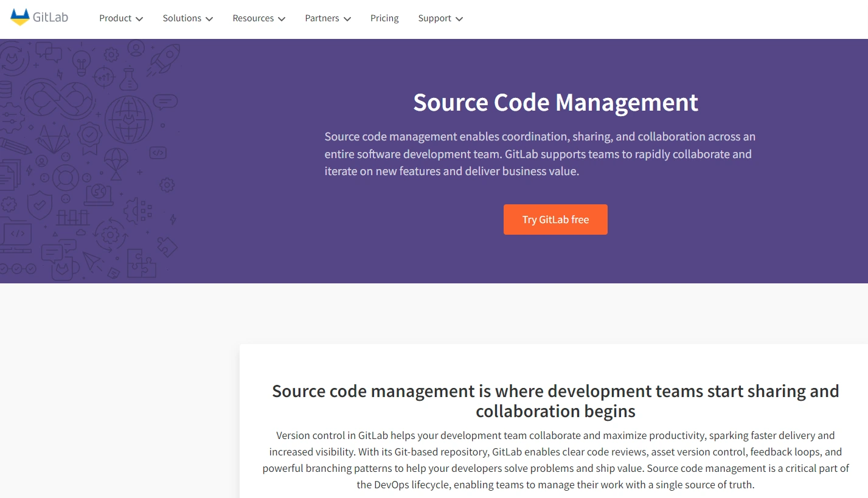Screen dimensions: 868x498
Task: Open the Partners menu
Action: click(328, 18)
